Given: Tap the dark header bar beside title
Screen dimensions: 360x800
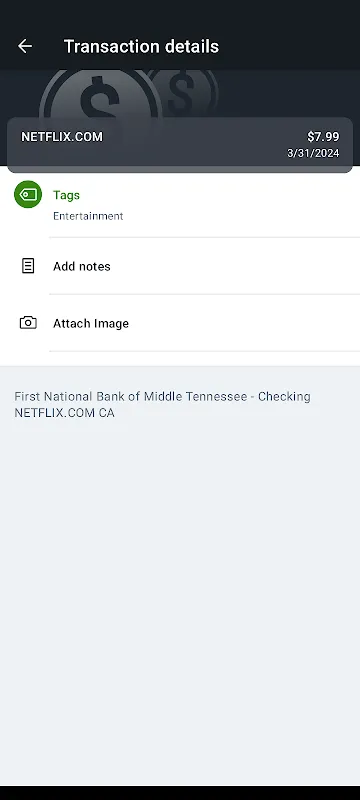Looking at the screenshot, I should click(291, 46).
